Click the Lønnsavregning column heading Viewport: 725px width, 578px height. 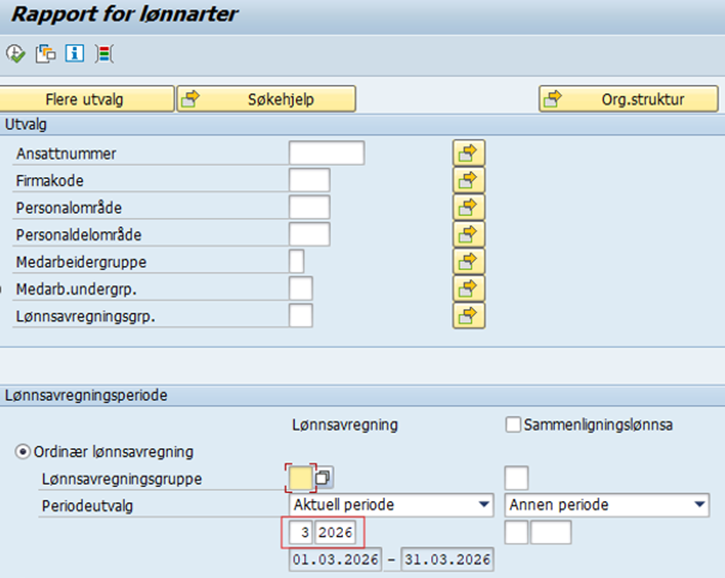click(x=345, y=425)
